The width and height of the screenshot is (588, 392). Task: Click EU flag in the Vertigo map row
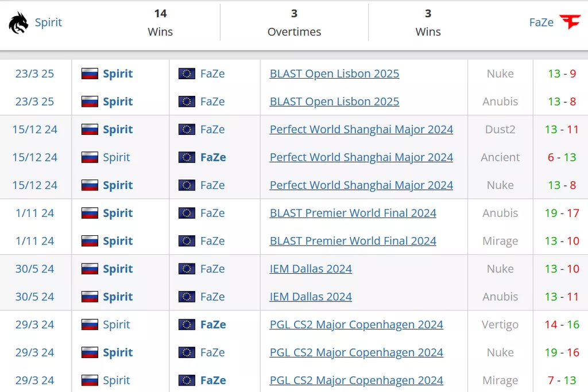(187, 325)
